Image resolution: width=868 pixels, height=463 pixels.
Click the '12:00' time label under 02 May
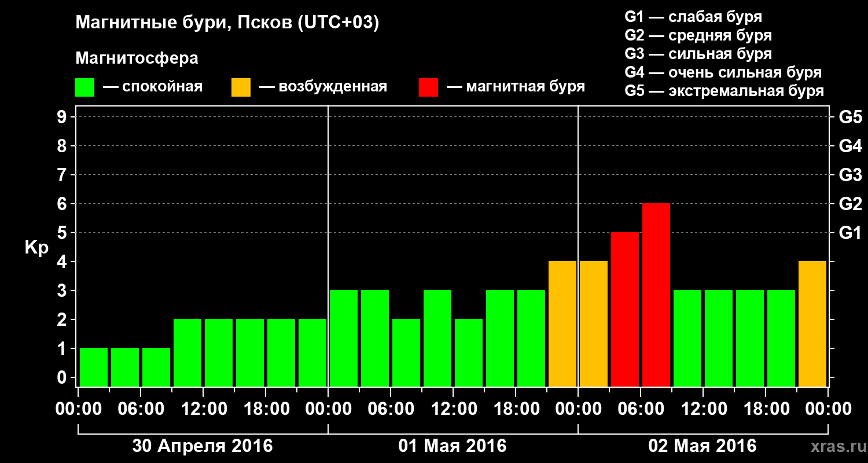point(703,409)
